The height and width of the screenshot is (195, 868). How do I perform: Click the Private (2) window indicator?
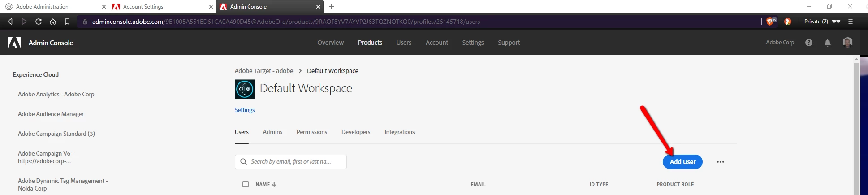(822, 22)
